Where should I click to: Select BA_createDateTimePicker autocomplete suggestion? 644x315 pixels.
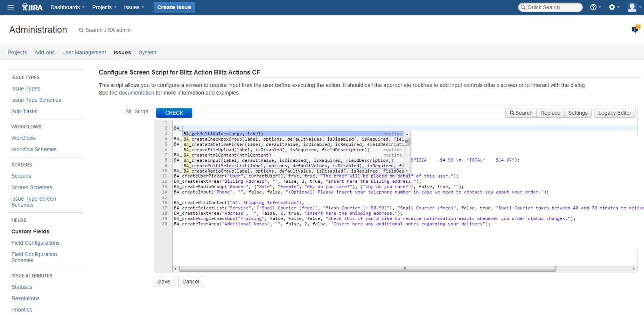[x=293, y=145]
